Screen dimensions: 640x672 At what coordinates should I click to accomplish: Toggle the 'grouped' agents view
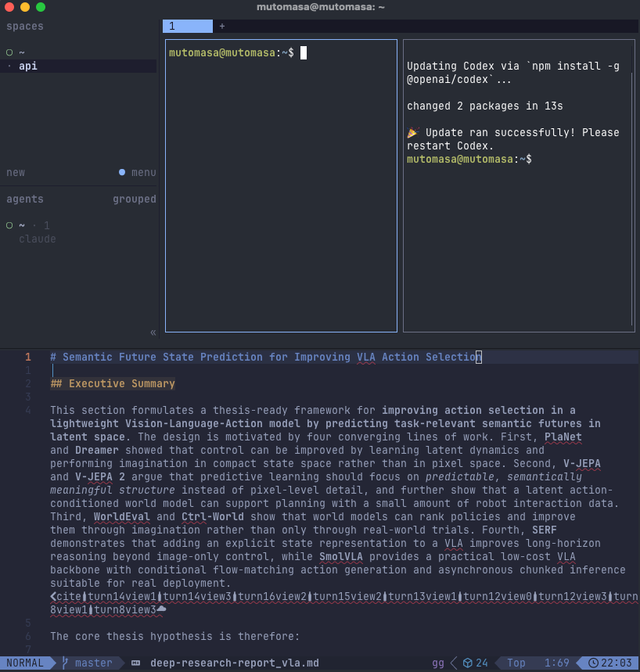click(x=134, y=199)
